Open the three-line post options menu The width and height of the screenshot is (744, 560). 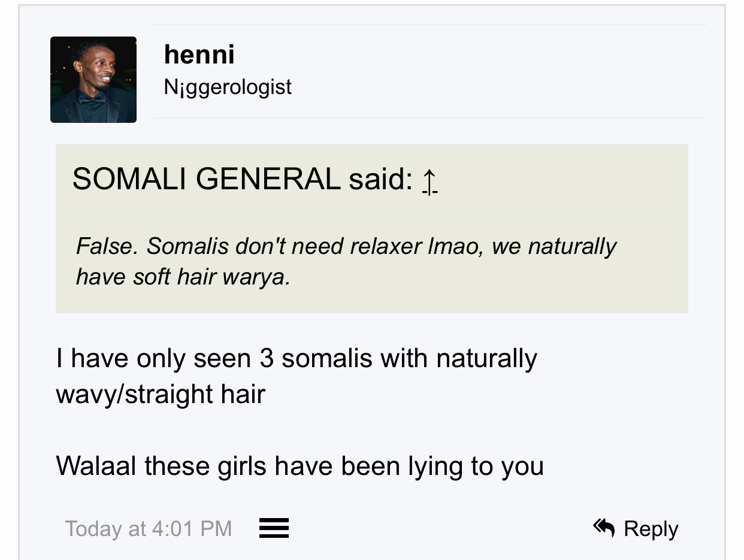pos(274,528)
